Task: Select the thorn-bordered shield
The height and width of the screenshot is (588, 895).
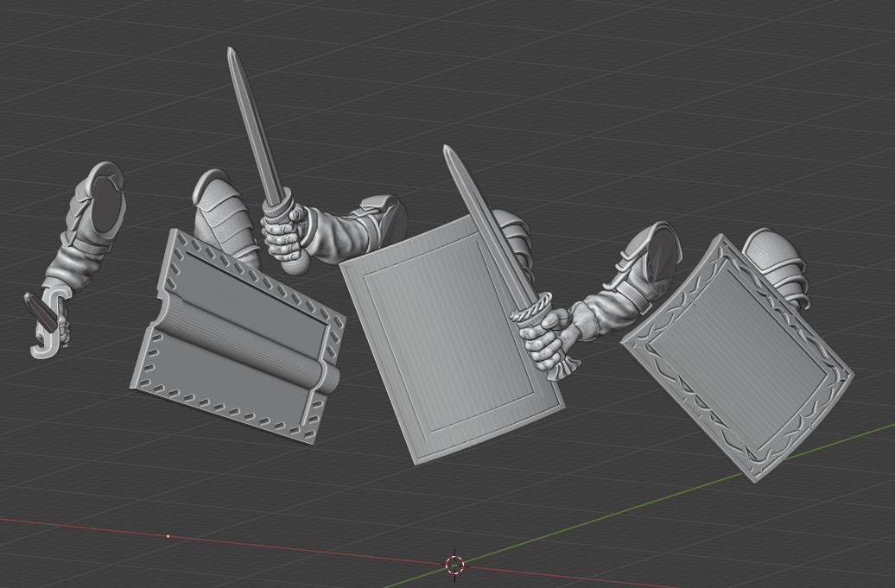Action: click(x=738, y=357)
